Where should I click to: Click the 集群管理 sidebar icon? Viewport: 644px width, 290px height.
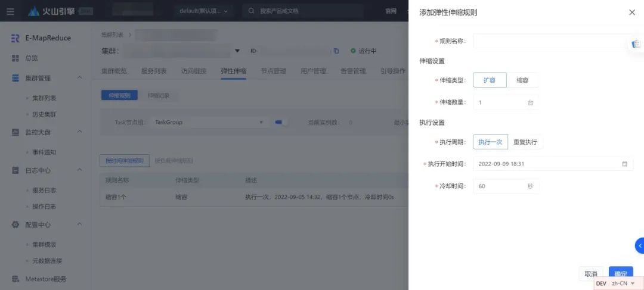15,78
